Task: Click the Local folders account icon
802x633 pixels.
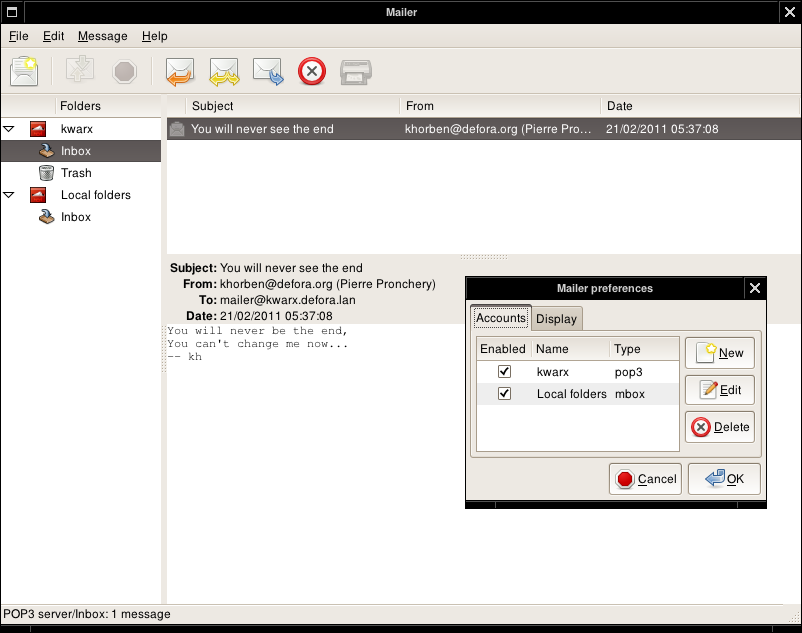Action: click(x=38, y=195)
